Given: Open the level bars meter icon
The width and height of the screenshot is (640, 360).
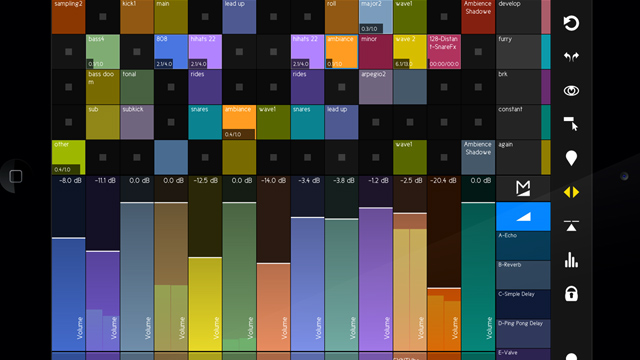Looking at the screenshot, I should (571, 260).
